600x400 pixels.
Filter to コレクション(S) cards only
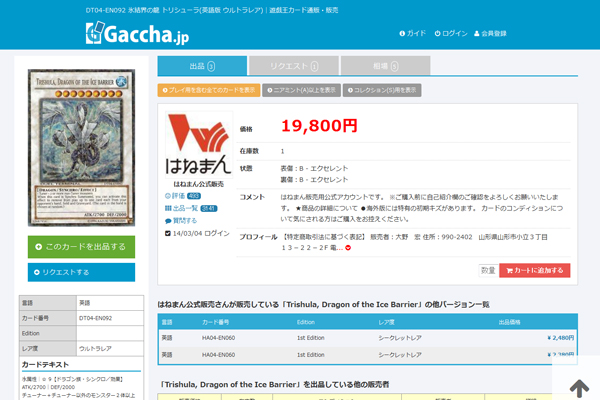pyautogui.click(x=381, y=90)
